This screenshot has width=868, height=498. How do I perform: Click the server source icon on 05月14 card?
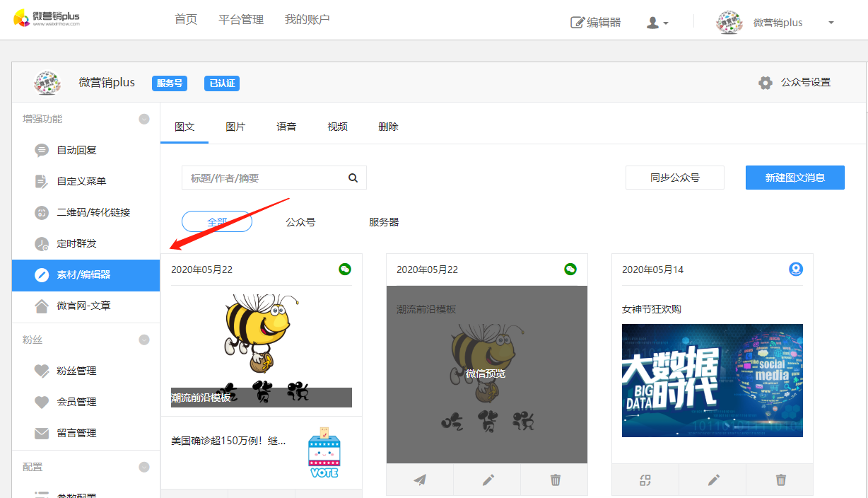coord(796,269)
